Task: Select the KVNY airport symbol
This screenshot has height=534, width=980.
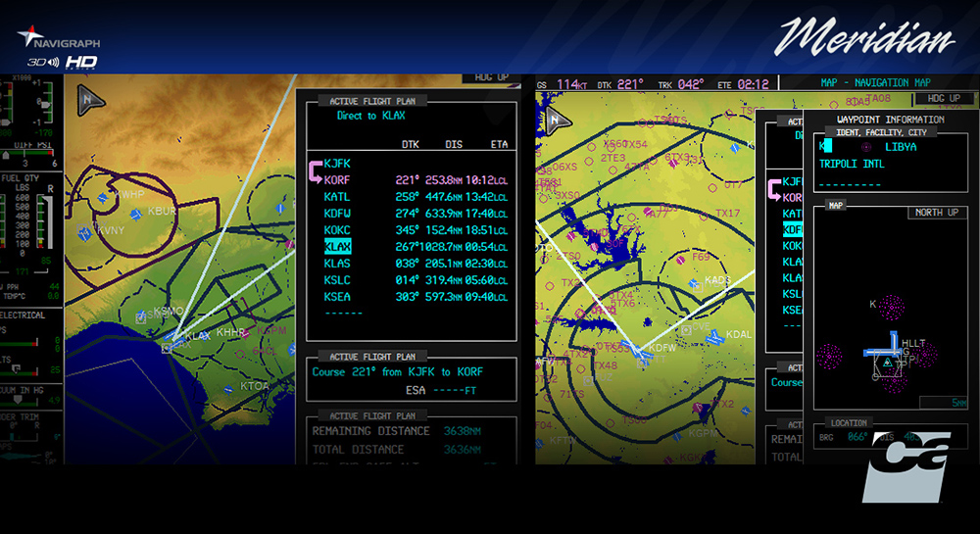Action: (x=85, y=231)
